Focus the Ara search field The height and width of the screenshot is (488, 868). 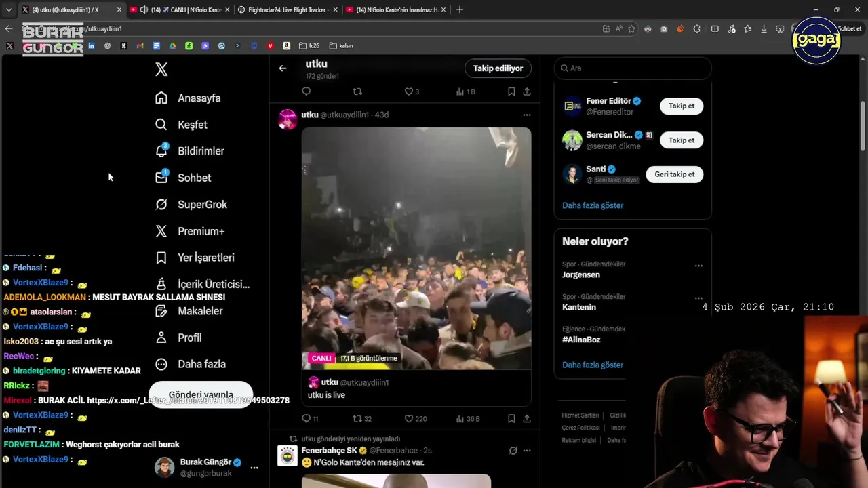click(x=633, y=68)
